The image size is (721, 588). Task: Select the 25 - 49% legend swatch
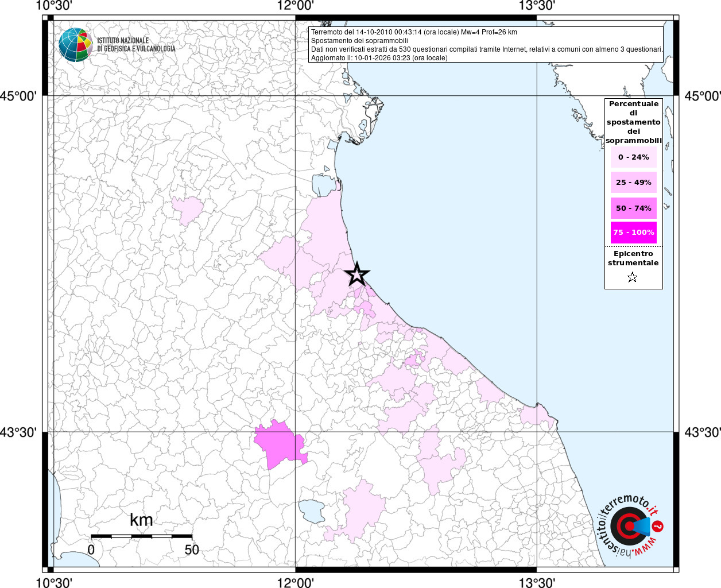tap(633, 183)
